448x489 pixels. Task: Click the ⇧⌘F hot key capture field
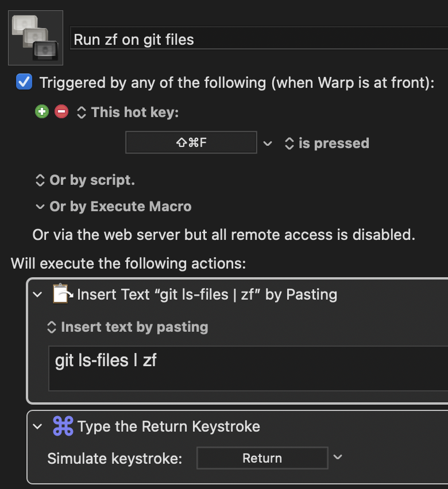[191, 142]
